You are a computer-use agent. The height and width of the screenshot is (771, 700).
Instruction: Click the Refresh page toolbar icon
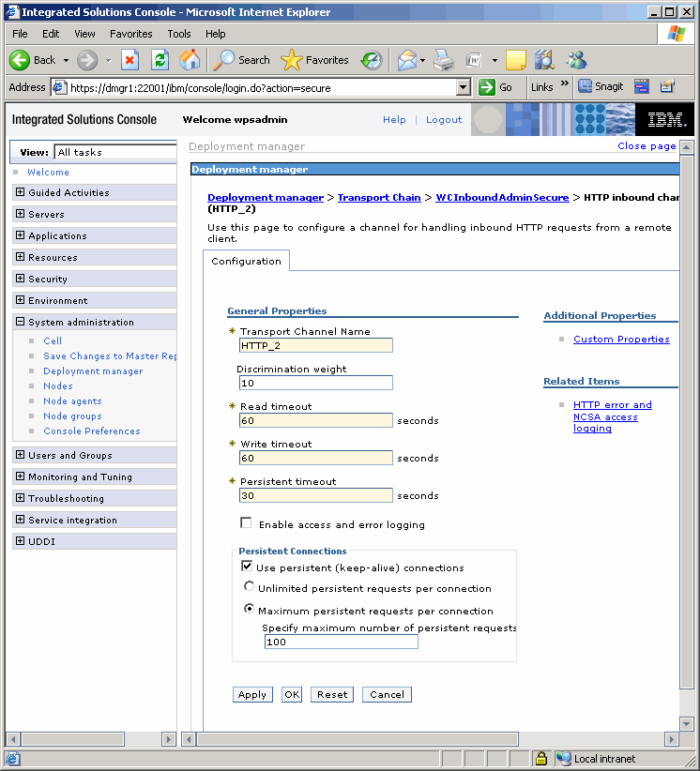click(x=160, y=60)
